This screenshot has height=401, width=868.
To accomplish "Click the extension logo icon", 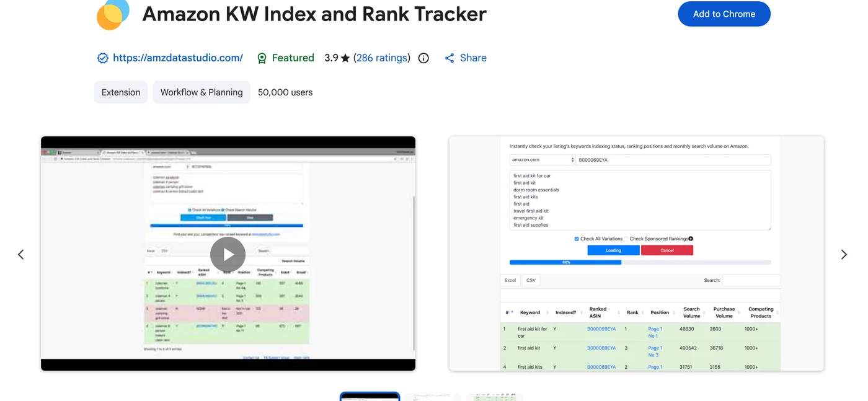I will (113, 14).
